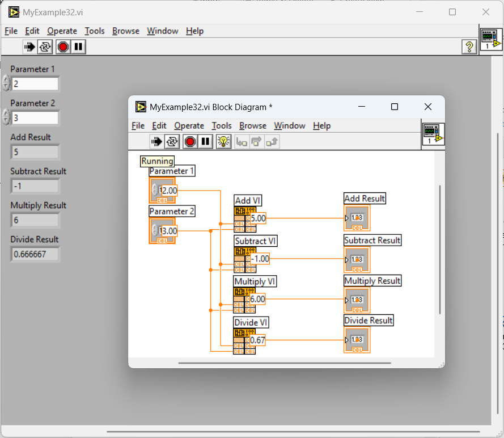Pause execution in front panel toolbar
Viewport: 504px width, 438px height.
(x=78, y=47)
